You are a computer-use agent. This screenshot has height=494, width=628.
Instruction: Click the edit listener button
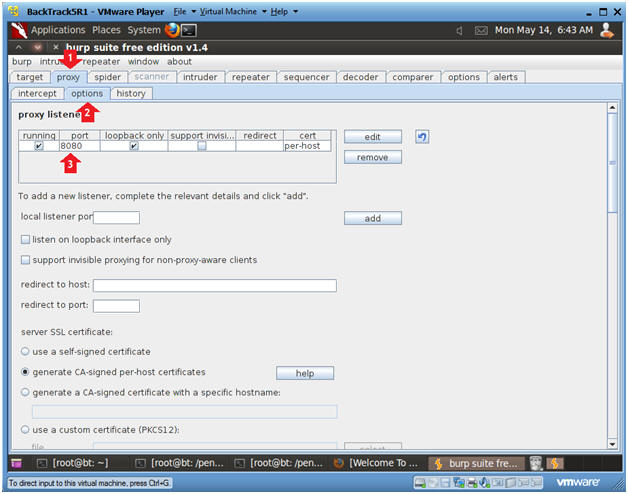372,137
